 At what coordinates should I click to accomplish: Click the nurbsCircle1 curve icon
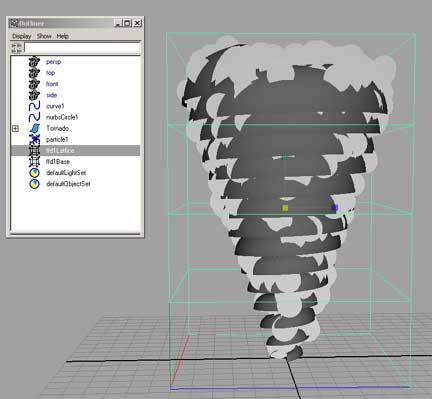tap(34, 117)
